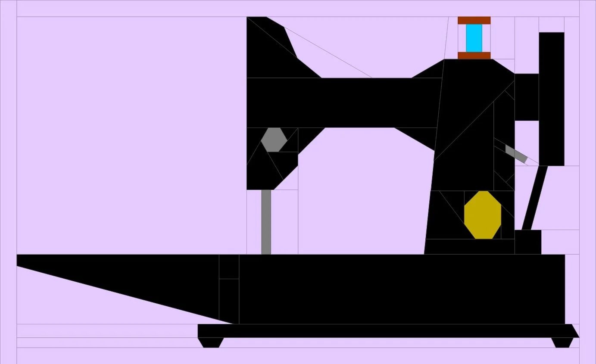Select the gray hexagon on machine head

click(274, 140)
